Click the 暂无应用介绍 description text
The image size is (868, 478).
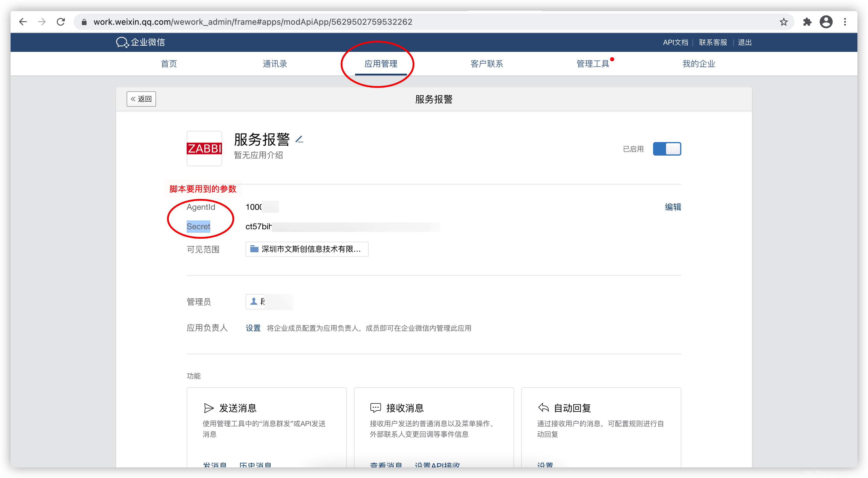tap(259, 155)
